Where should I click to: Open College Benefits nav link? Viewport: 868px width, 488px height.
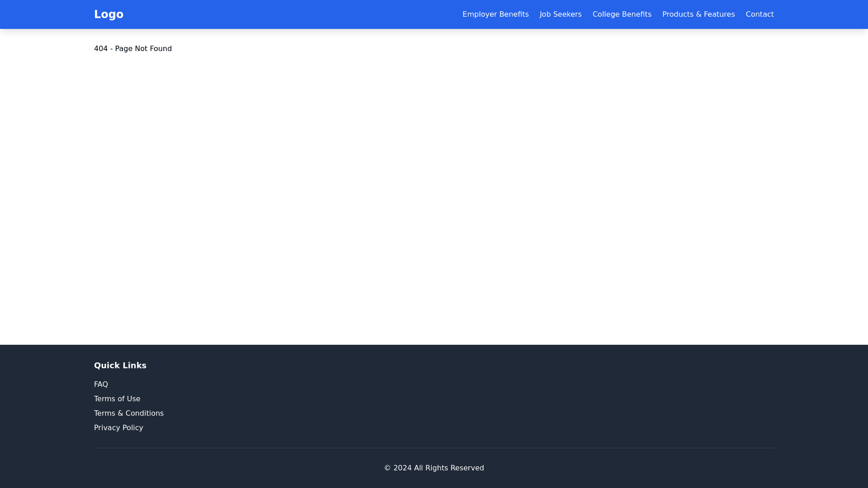622,14
